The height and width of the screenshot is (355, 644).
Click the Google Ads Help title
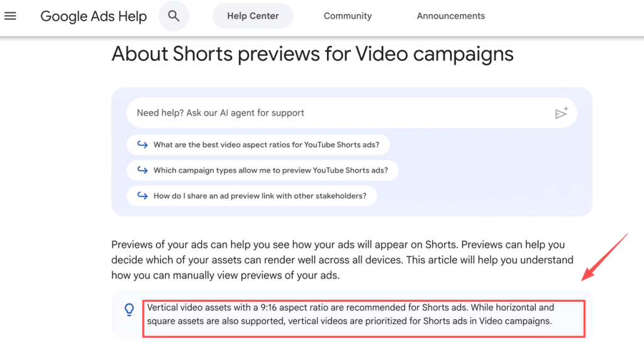[x=94, y=16]
